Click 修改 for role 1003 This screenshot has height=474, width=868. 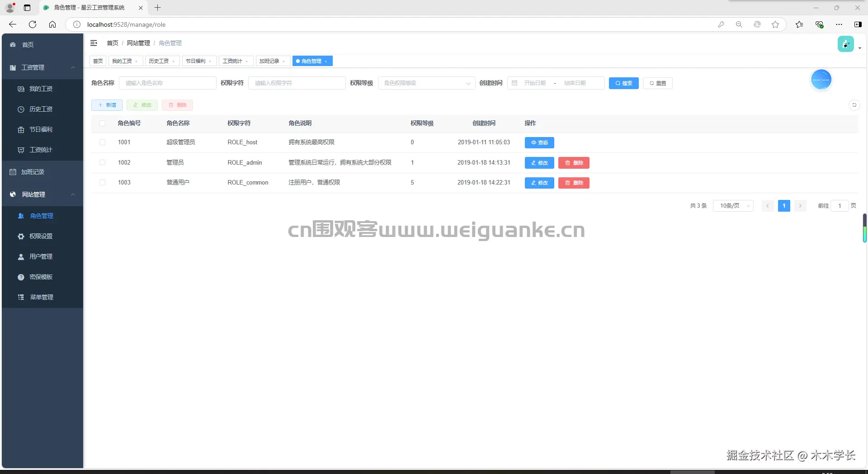click(539, 183)
